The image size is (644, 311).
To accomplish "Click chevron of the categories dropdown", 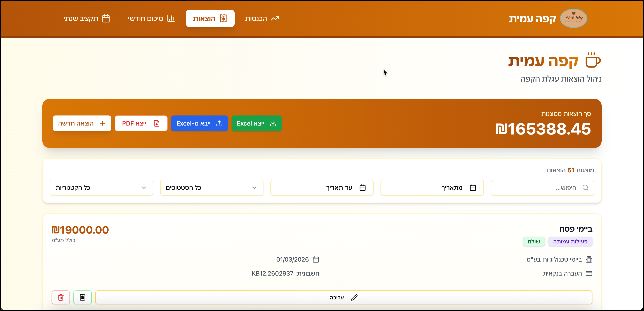I will coord(144,188).
